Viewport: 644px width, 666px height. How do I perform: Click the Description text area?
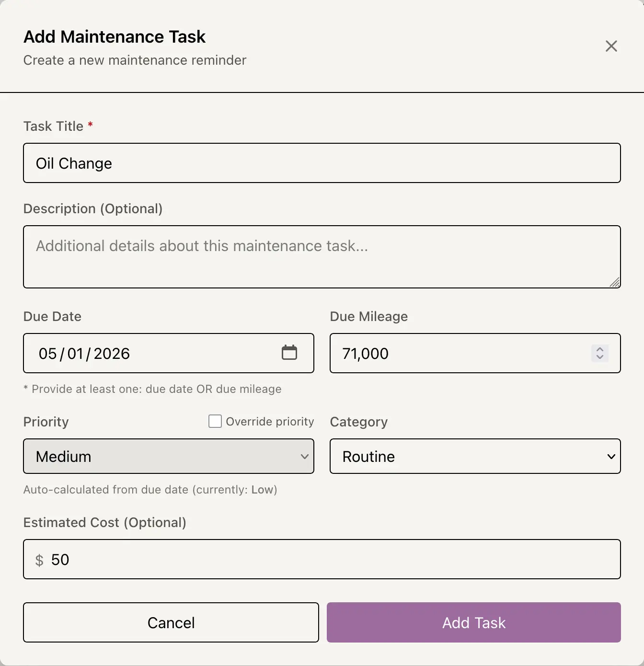(322, 257)
